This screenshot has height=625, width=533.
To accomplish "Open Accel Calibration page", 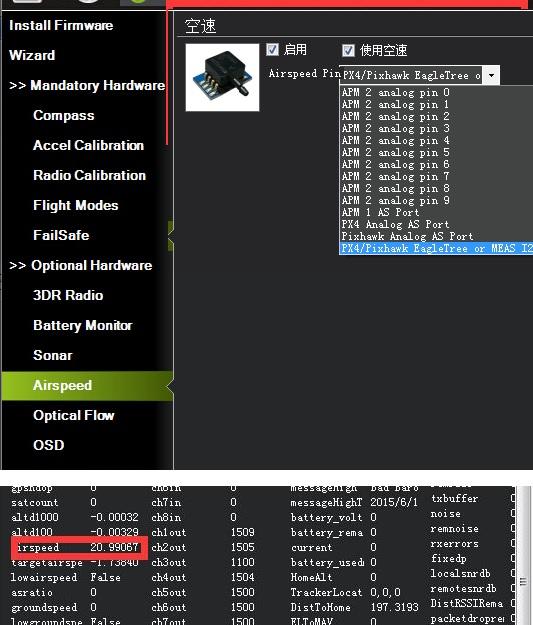I will point(89,145).
